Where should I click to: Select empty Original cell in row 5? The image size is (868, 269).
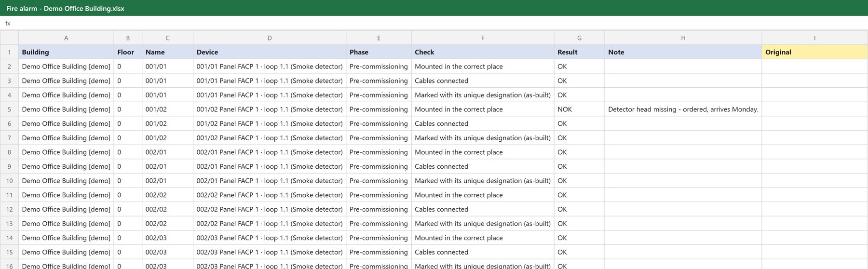click(x=815, y=109)
